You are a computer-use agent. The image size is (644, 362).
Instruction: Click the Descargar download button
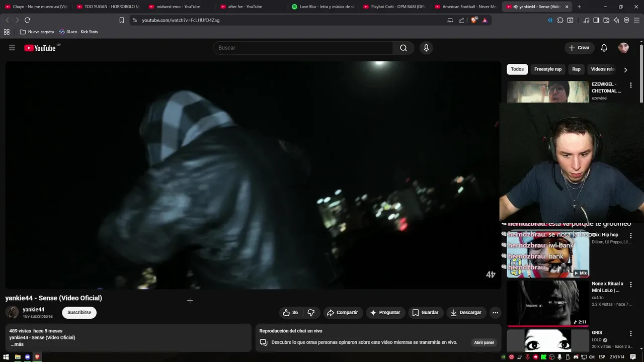[x=466, y=313]
